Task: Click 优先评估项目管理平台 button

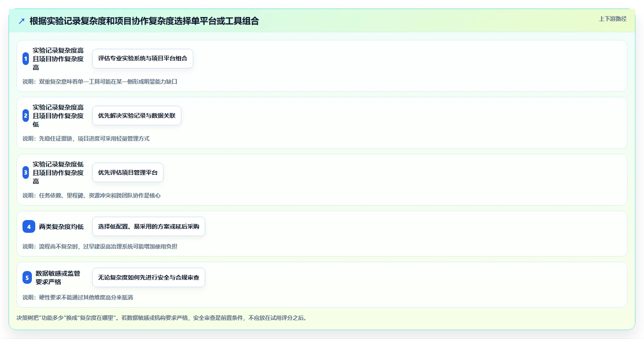Action: point(128,172)
